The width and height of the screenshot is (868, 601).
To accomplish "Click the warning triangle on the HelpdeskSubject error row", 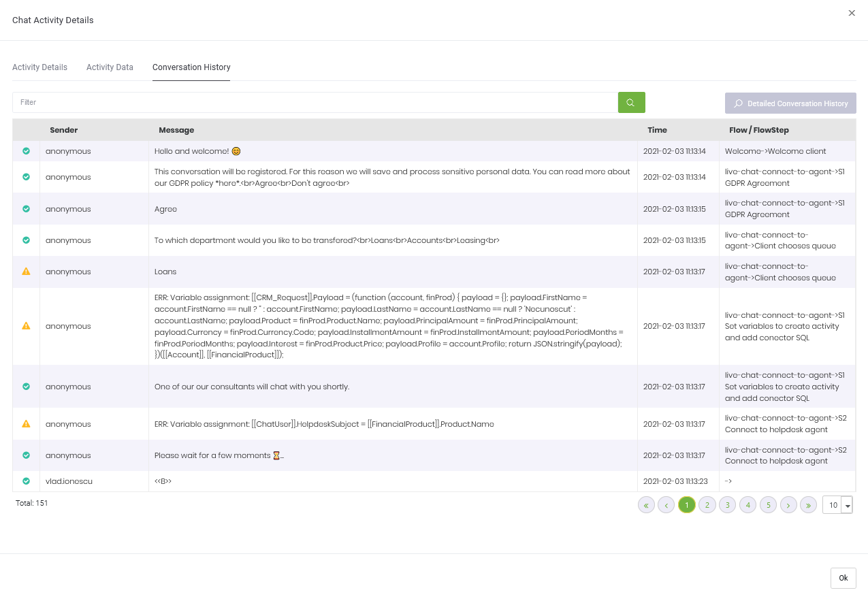I will coord(26,423).
